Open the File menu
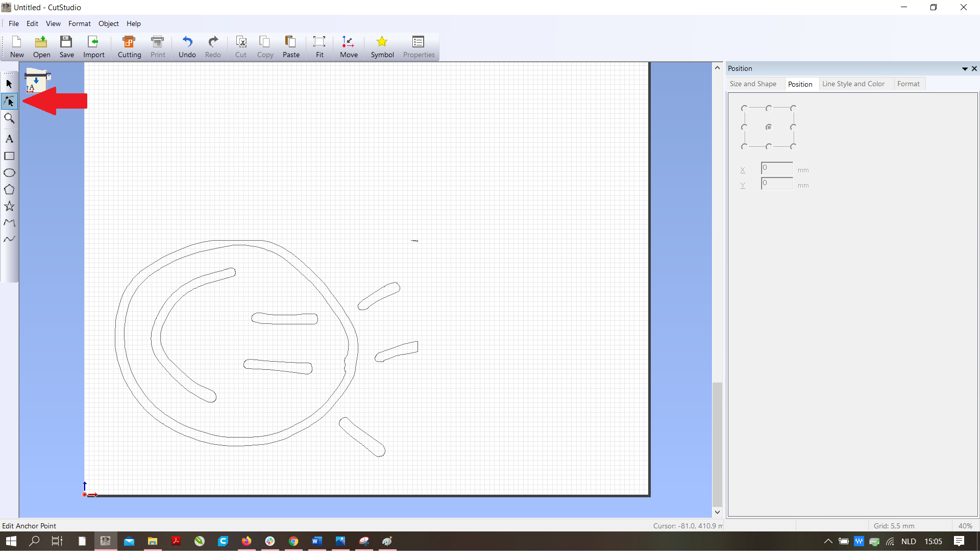 (x=14, y=23)
